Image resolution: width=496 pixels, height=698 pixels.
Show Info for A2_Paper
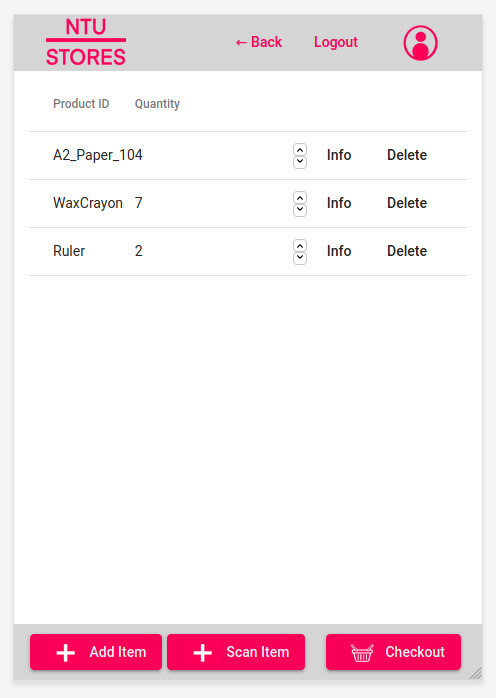tap(339, 155)
